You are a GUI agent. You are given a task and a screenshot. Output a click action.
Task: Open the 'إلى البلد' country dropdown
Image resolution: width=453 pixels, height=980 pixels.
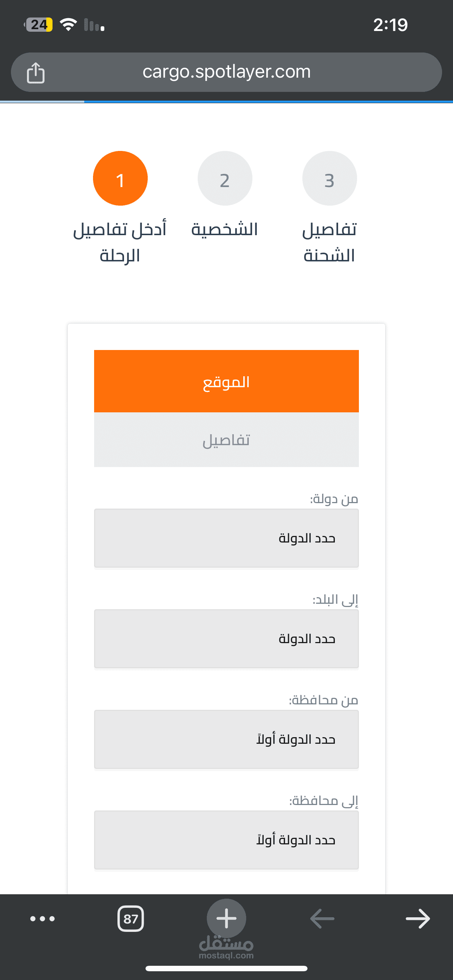(x=226, y=639)
